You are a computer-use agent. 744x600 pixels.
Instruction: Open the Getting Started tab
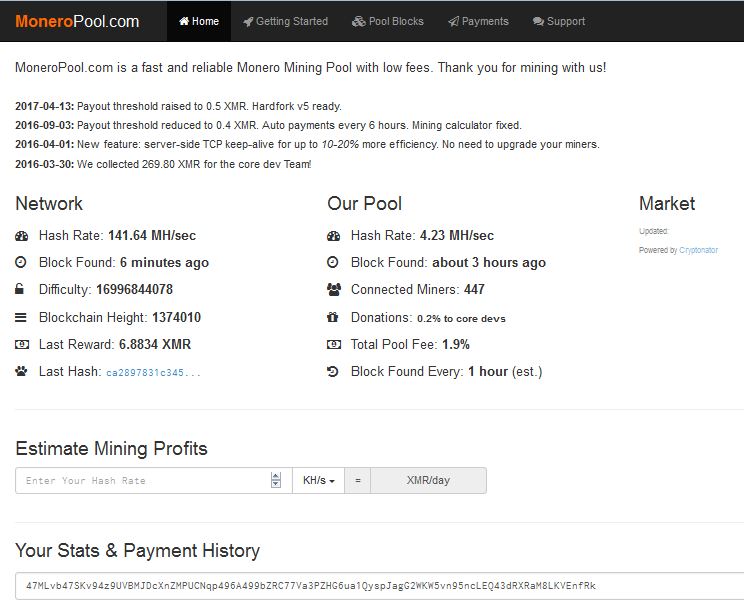click(x=285, y=21)
